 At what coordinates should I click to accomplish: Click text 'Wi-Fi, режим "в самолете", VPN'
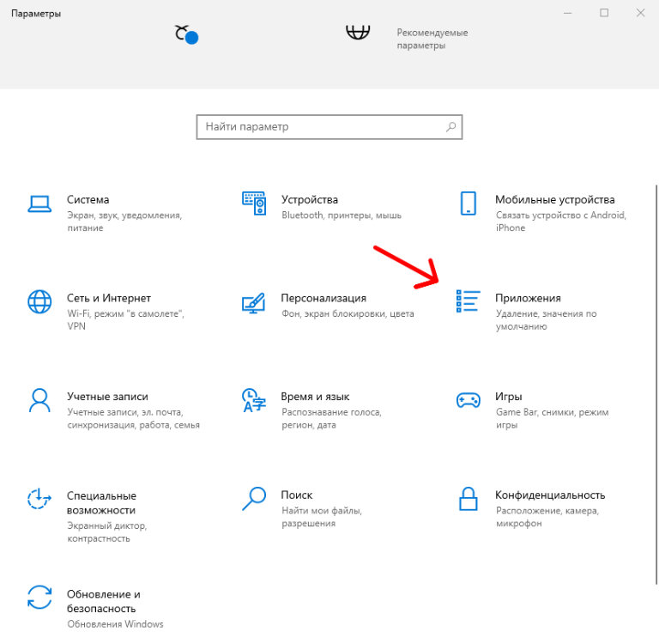125,320
